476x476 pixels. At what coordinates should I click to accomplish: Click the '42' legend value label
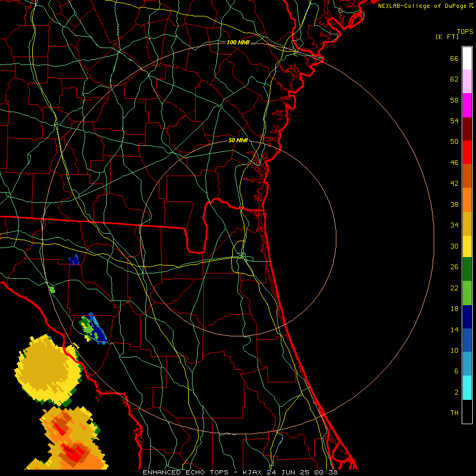454,183
